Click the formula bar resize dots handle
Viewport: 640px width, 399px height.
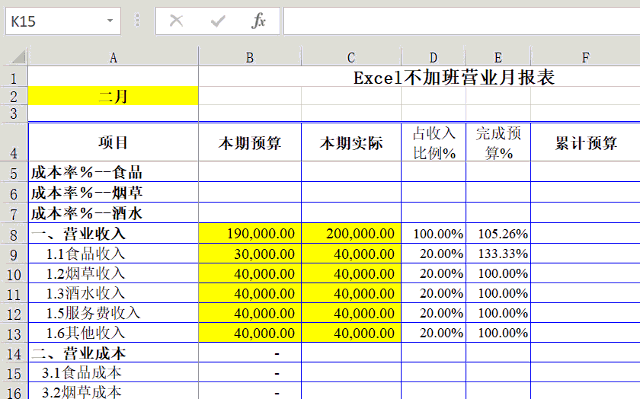137,20
